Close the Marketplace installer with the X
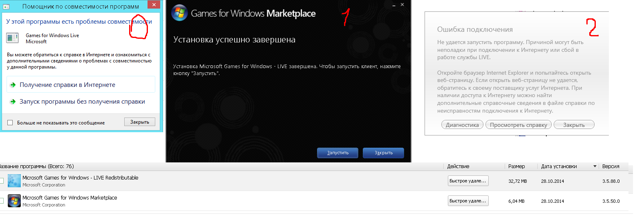 [x=402, y=4]
